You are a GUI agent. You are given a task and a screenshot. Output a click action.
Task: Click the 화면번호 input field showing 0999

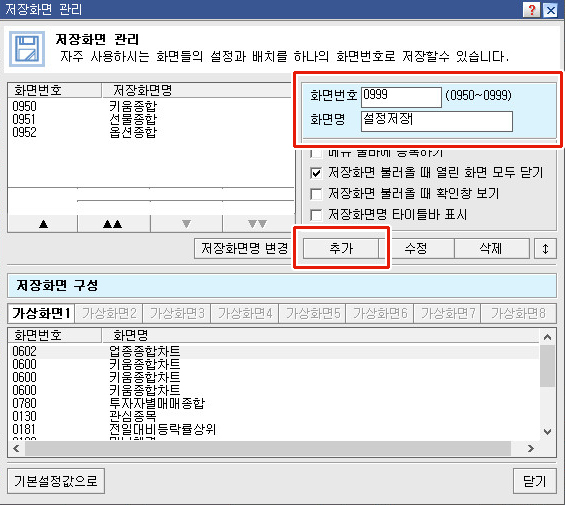[x=401, y=97]
